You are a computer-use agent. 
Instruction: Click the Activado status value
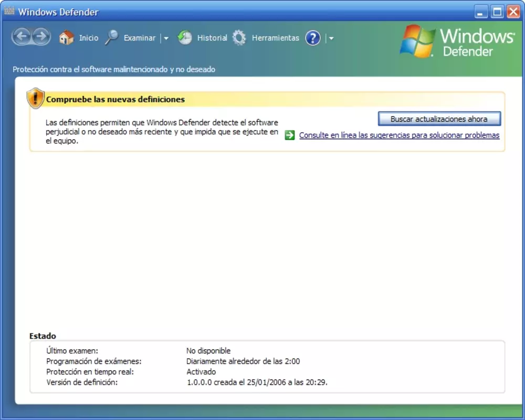pos(201,372)
